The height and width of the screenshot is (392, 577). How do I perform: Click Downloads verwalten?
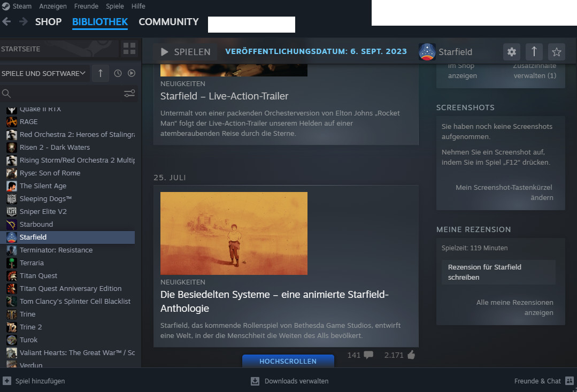(x=296, y=381)
